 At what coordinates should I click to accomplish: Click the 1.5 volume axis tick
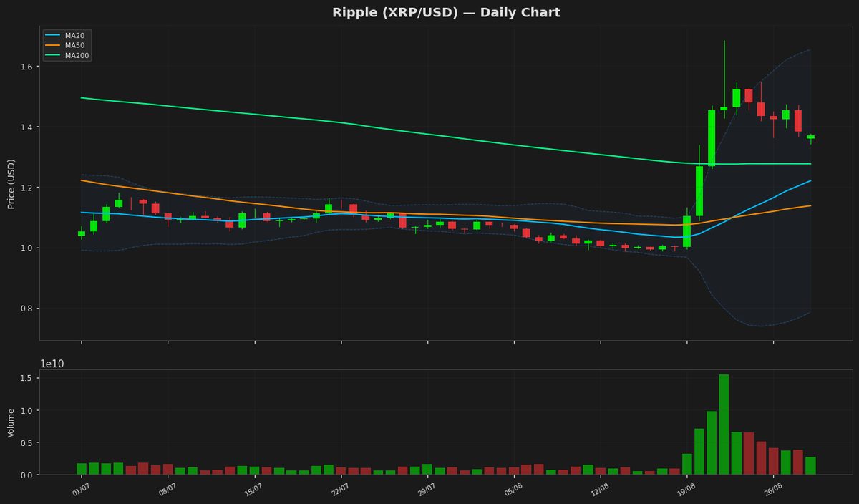tap(26, 378)
